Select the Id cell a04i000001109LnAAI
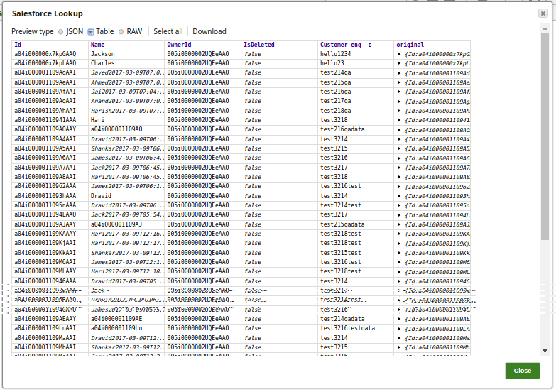 coord(50,328)
